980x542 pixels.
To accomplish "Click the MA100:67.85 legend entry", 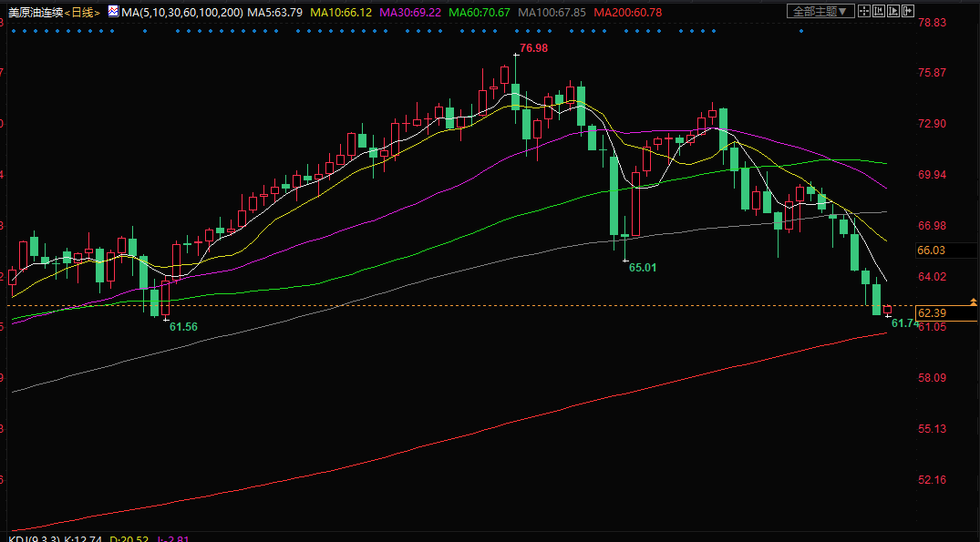I will coord(552,13).
